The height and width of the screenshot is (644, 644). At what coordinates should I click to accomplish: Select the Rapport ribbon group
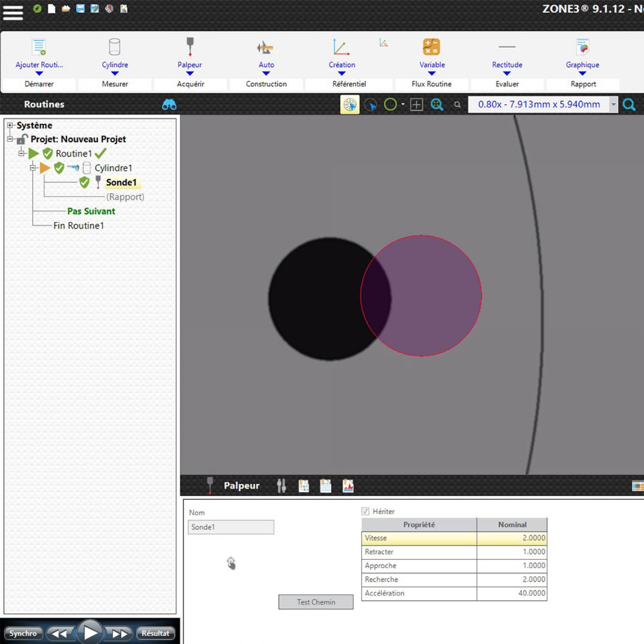click(583, 84)
